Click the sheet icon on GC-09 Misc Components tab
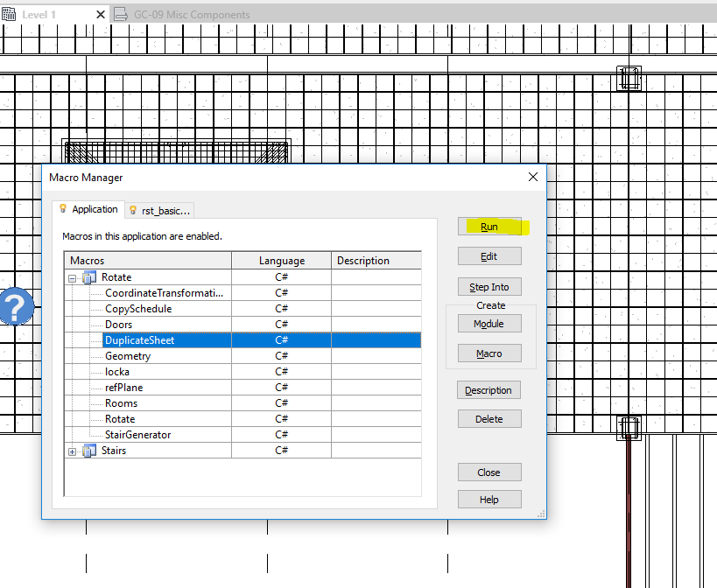717x588 pixels. tap(119, 14)
